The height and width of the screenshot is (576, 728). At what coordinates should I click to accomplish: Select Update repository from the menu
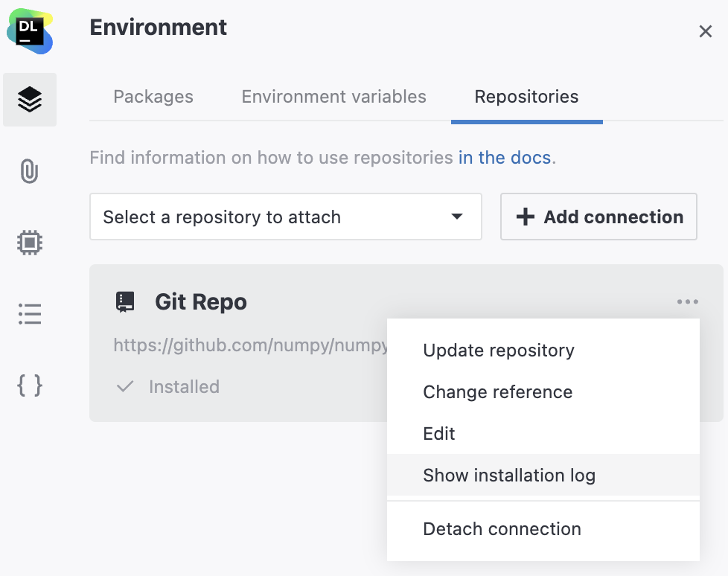pyautogui.click(x=499, y=350)
